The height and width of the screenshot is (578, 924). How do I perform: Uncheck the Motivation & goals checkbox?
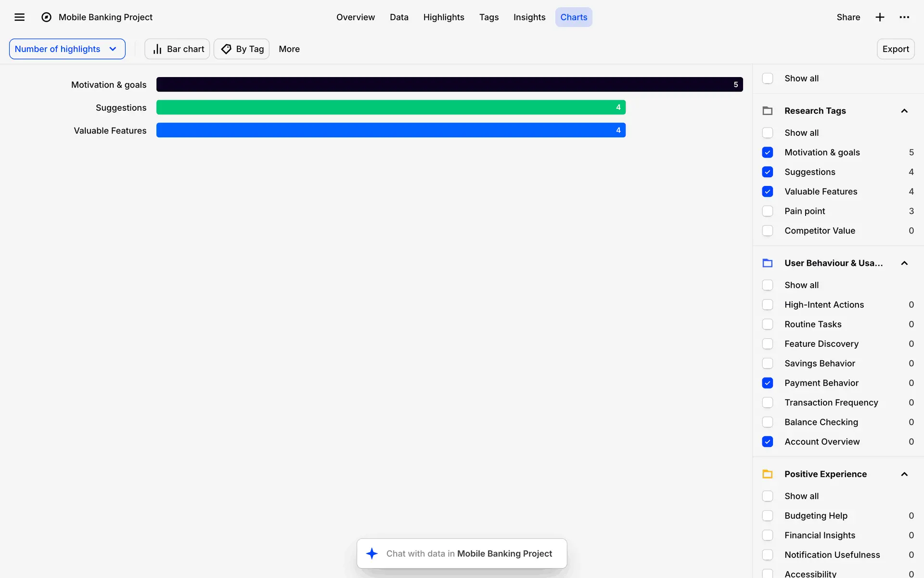pos(768,152)
